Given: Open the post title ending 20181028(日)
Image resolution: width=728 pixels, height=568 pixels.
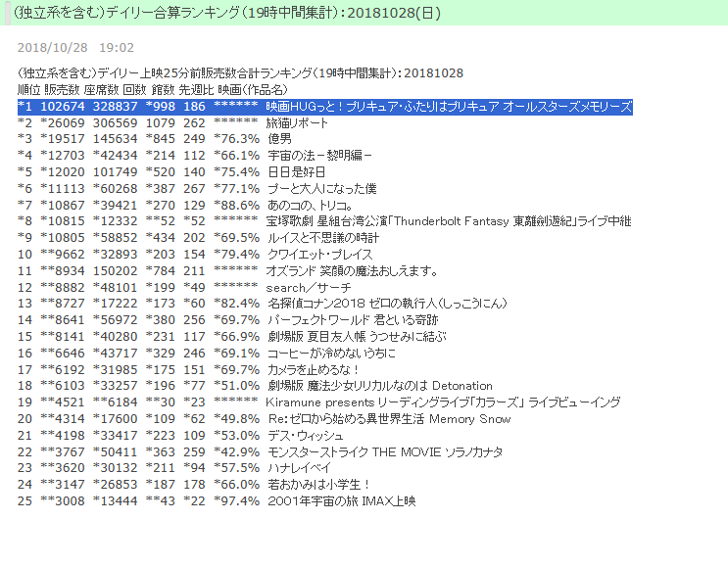Looking at the screenshot, I should [x=227, y=13].
